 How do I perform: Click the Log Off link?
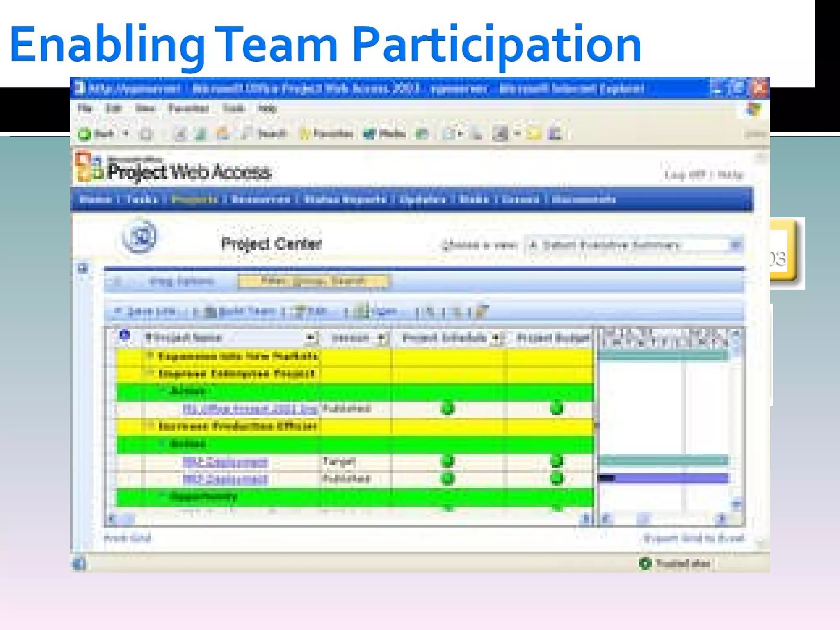[x=685, y=175]
